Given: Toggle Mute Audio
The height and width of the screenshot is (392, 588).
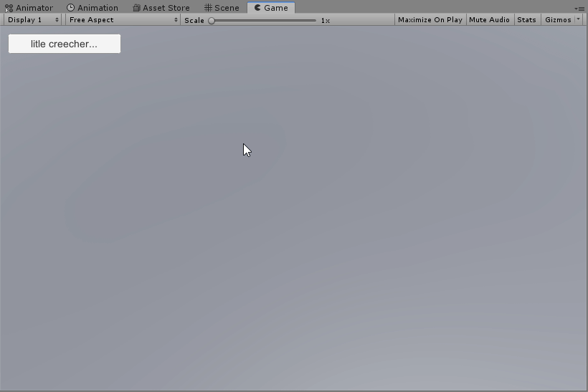Looking at the screenshot, I should 489,20.
